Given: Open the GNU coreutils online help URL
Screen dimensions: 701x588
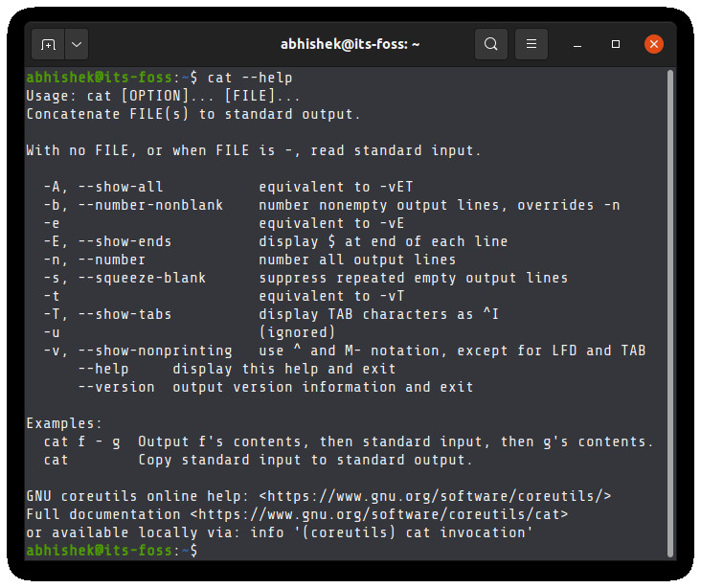Looking at the screenshot, I should 436,496.
